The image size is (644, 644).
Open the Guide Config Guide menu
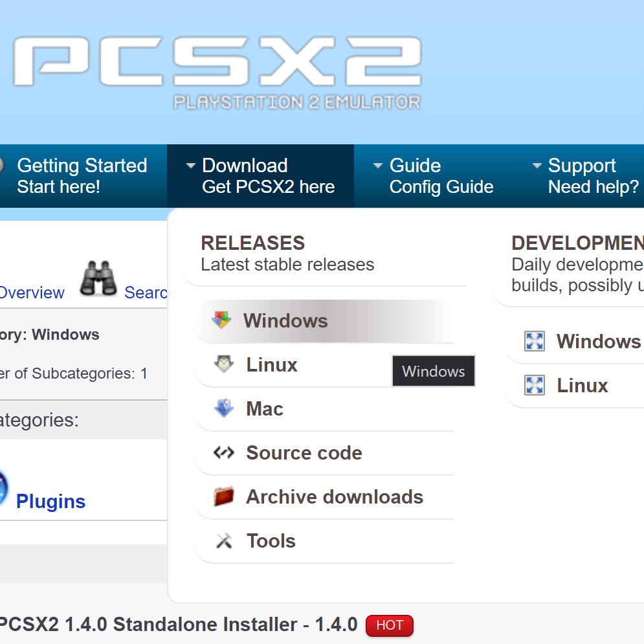pos(441,176)
